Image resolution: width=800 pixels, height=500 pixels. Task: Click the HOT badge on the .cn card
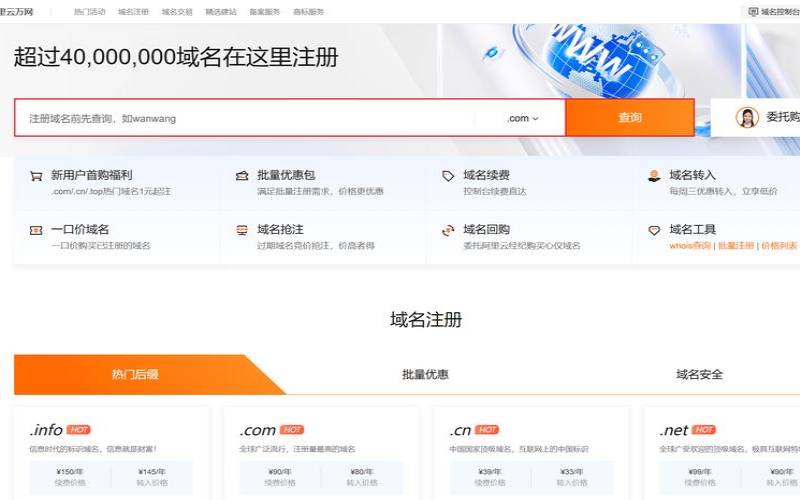(487, 430)
